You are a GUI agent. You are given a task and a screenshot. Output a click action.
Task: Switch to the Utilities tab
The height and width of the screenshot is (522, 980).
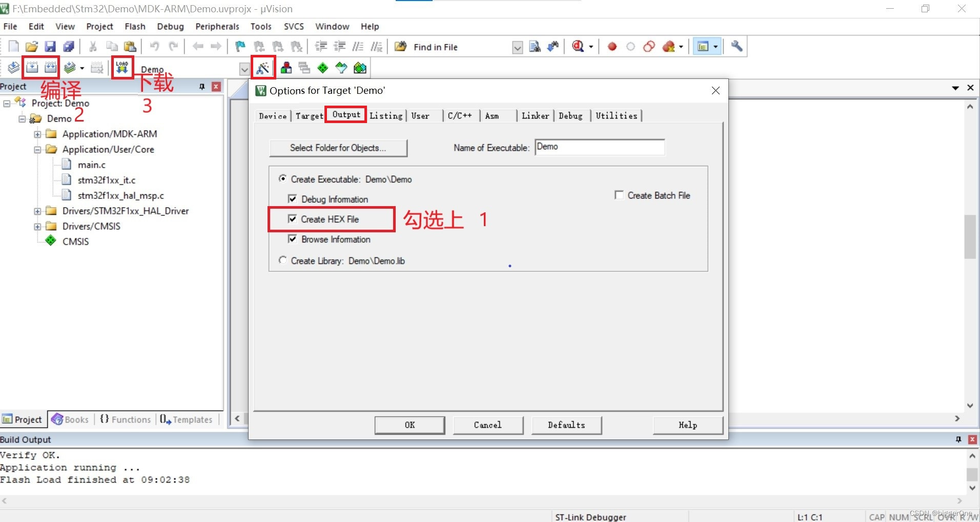pyautogui.click(x=616, y=116)
